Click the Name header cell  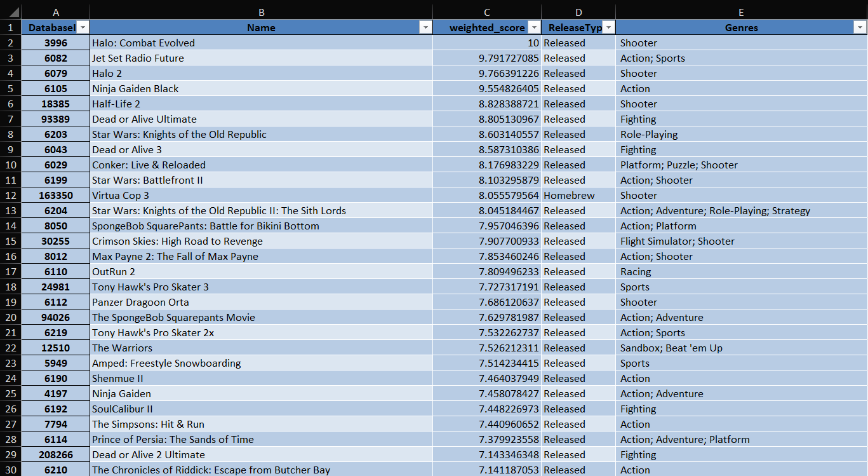pos(262,27)
